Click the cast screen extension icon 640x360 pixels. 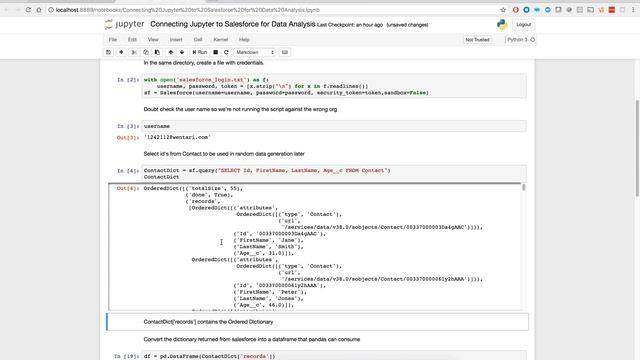[x=591, y=10]
